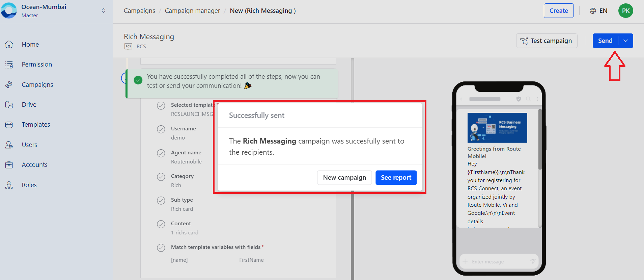Viewport: 644px width, 280px height.
Task: Click the Routemobile agent name value
Action: coord(186,162)
